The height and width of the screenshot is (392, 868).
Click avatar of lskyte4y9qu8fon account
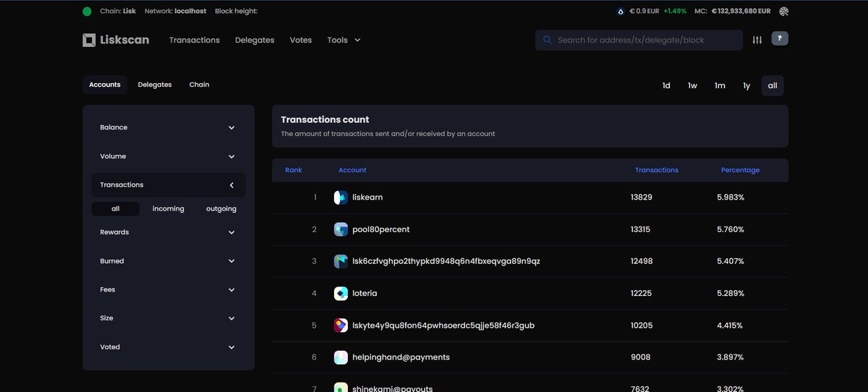coord(341,325)
